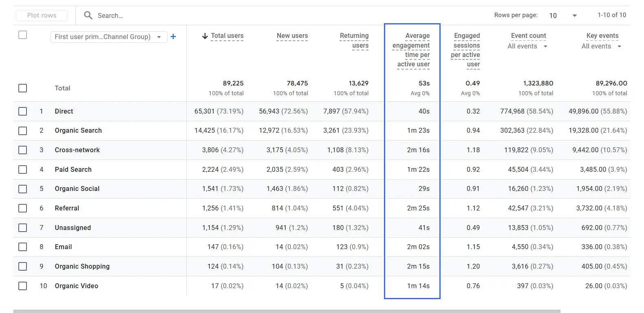Click into the Search field
This screenshot has height=313, width=644.
tap(285, 15)
